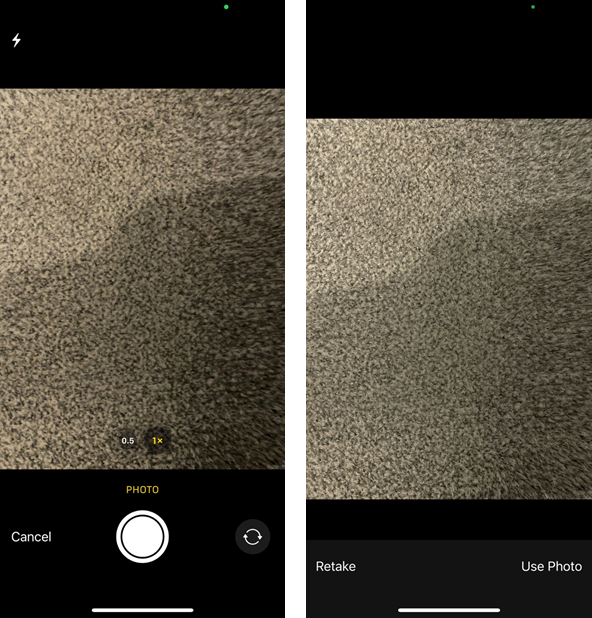The image size is (592, 618).
Task: Toggle the camera flash lightning icon
Action: [16, 40]
